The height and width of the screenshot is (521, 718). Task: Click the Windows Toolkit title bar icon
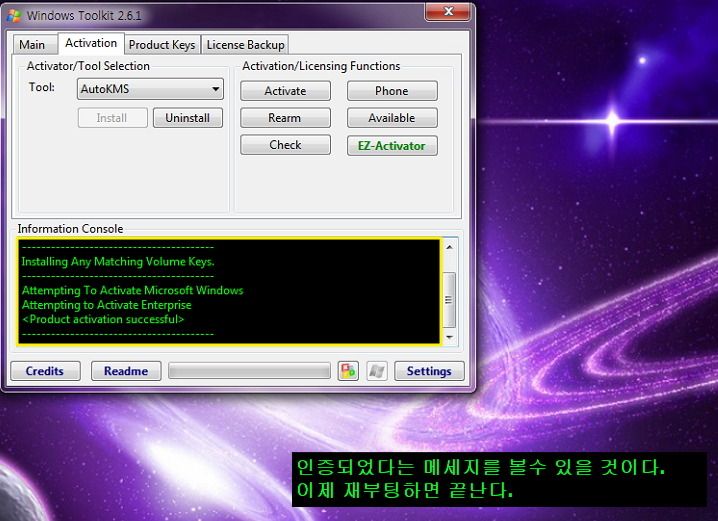tap(14, 16)
